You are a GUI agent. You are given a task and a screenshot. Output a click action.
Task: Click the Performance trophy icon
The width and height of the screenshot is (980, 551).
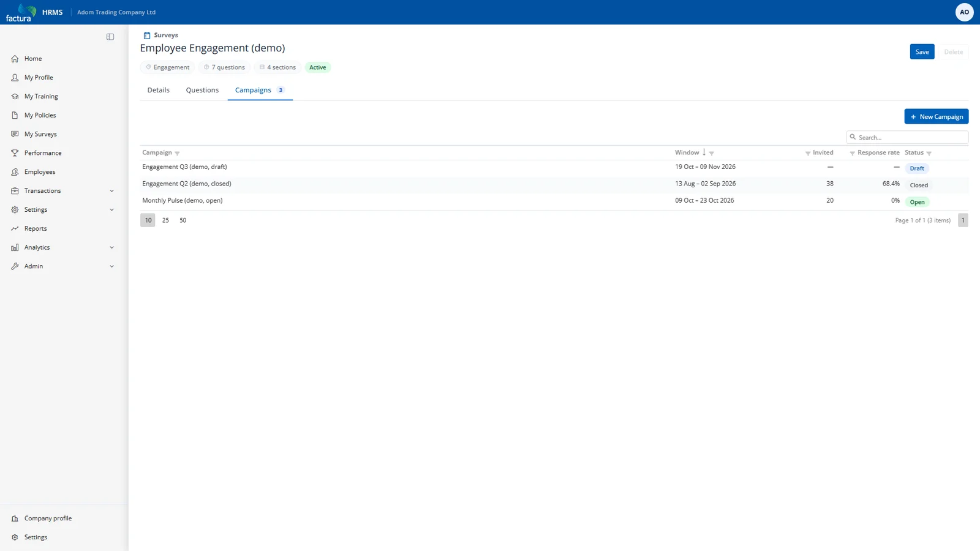15,153
